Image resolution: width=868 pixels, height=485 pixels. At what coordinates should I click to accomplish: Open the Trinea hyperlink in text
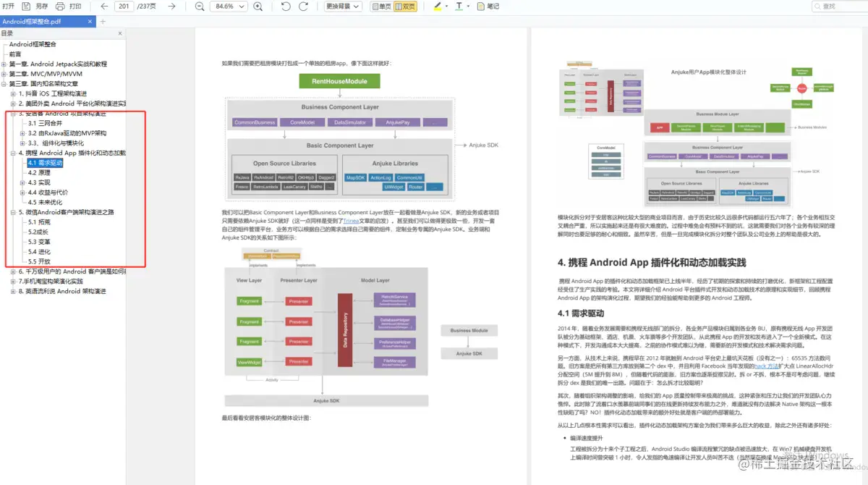click(351, 222)
